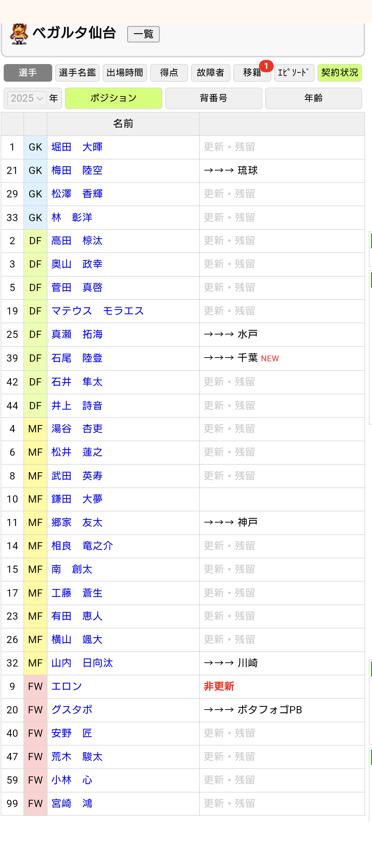Click player 郷家 友太 link
This screenshot has height=868, width=372.
pyautogui.click(x=77, y=523)
